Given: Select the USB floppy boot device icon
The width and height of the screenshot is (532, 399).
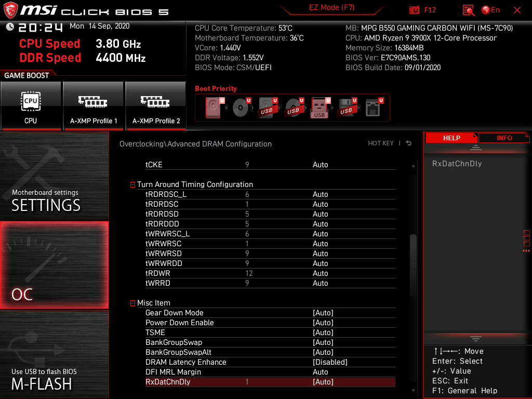Looking at the screenshot, I should click(347, 108).
